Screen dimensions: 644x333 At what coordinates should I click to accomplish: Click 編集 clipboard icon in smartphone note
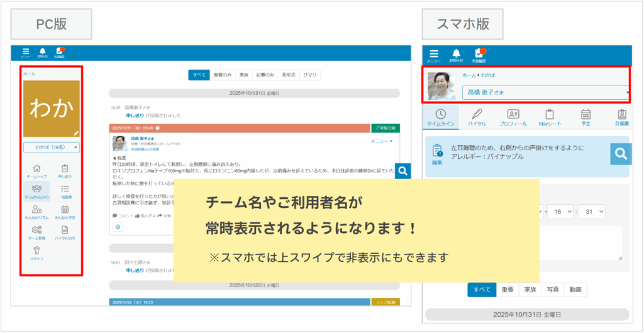(x=437, y=154)
